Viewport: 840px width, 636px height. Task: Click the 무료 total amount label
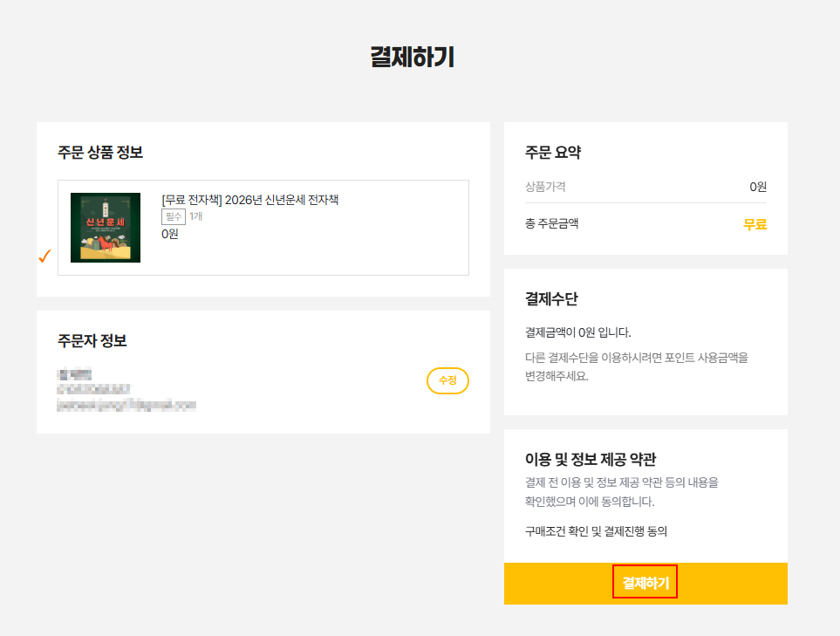[755, 224]
